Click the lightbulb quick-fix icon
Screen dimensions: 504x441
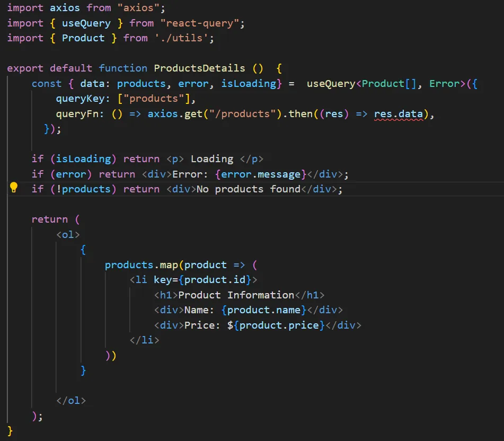[x=14, y=188]
